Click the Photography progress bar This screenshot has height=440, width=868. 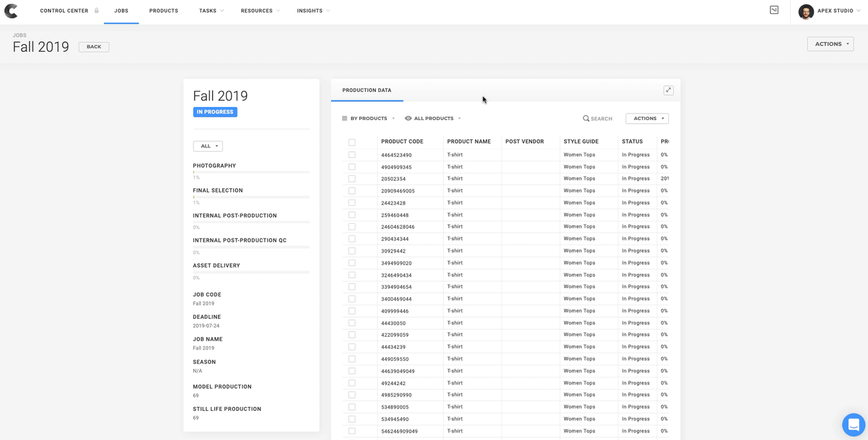tap(251, 172)
